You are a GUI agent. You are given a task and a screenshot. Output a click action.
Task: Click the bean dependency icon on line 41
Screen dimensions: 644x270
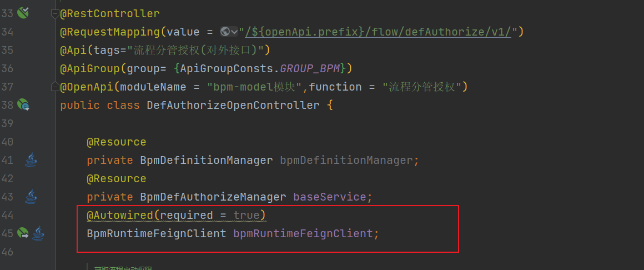coord(31,161)
